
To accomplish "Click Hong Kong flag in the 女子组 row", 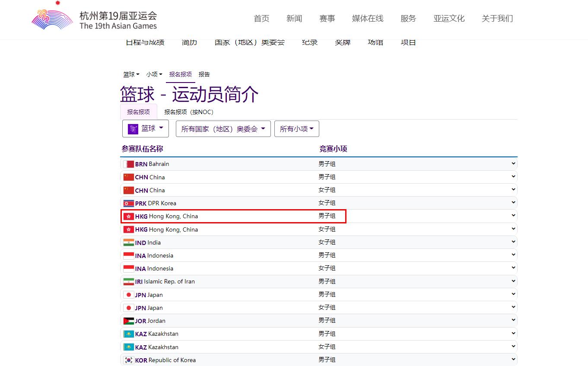I will 129,229.
